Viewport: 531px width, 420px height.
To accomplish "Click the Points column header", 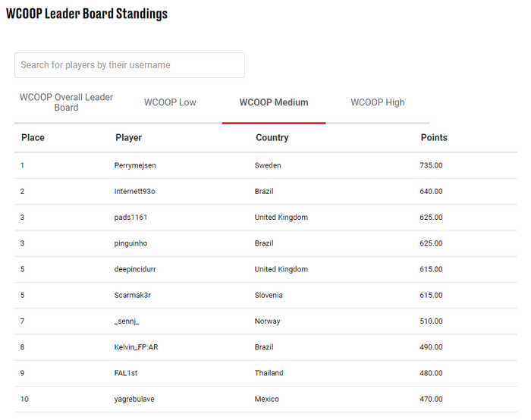I will (x=434, y=137).
